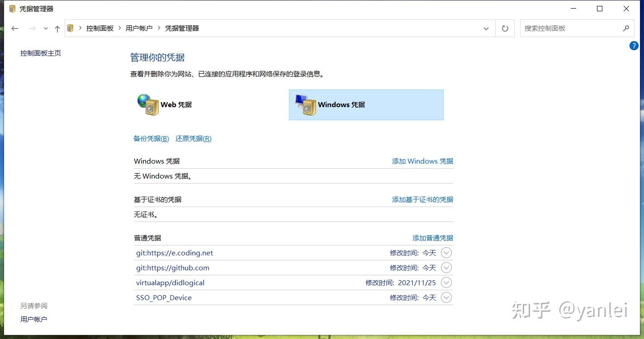
Task: Click the back navigation arrow
Action: coord(14,28)
